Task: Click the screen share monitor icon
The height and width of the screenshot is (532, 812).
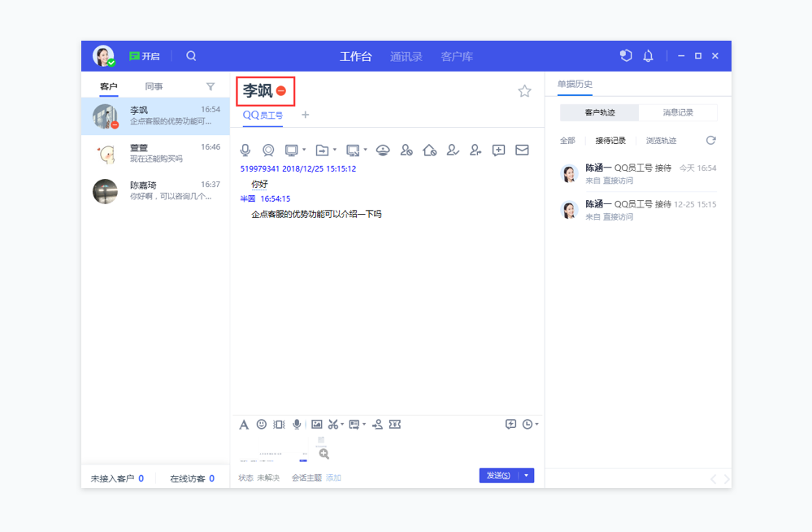Action: 292,150
